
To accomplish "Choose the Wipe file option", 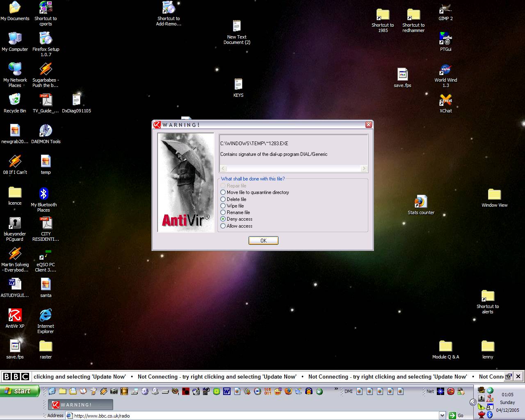I will (232, 206).
